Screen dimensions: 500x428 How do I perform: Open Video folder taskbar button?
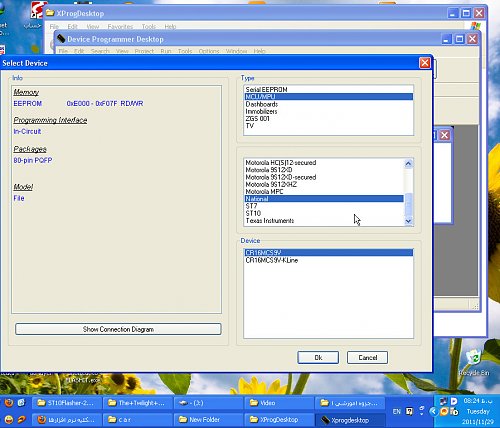[279, 403]
